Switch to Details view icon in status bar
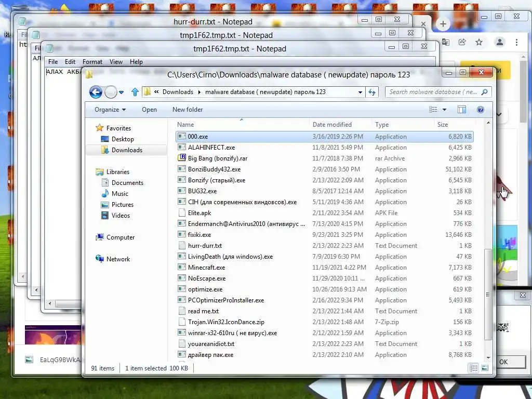This screenshot has width=532, height=399. 474,368
